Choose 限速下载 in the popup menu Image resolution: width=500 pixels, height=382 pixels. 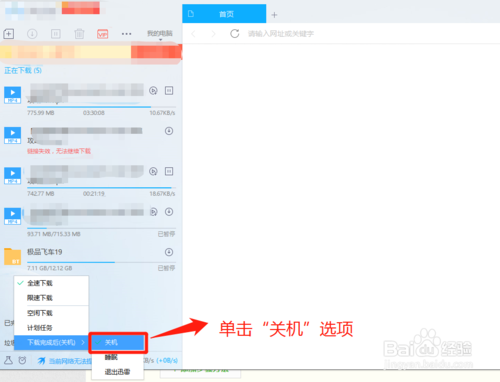tap(51, 298)
